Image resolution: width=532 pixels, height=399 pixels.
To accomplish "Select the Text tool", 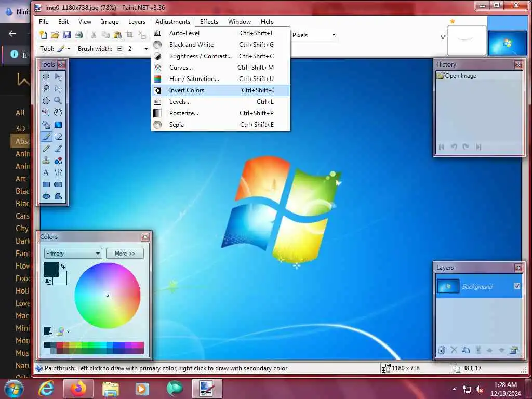I will click(x=46, y=172).
